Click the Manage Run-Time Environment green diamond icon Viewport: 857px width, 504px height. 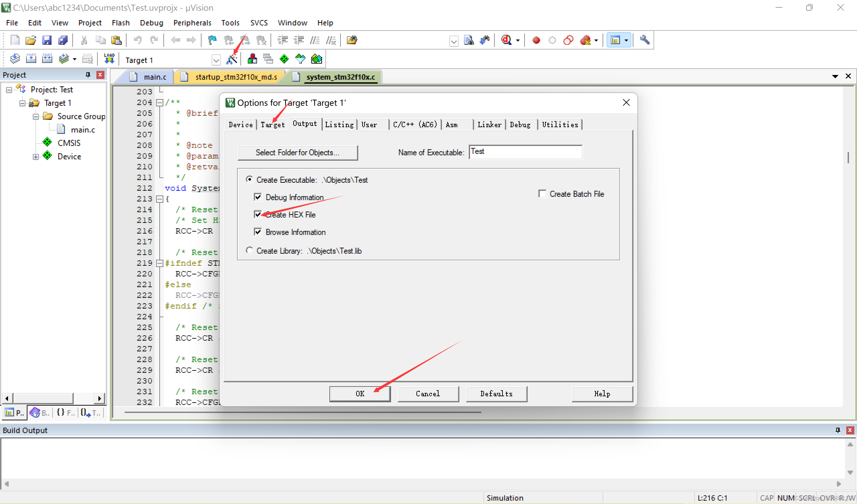coord(284,59)
